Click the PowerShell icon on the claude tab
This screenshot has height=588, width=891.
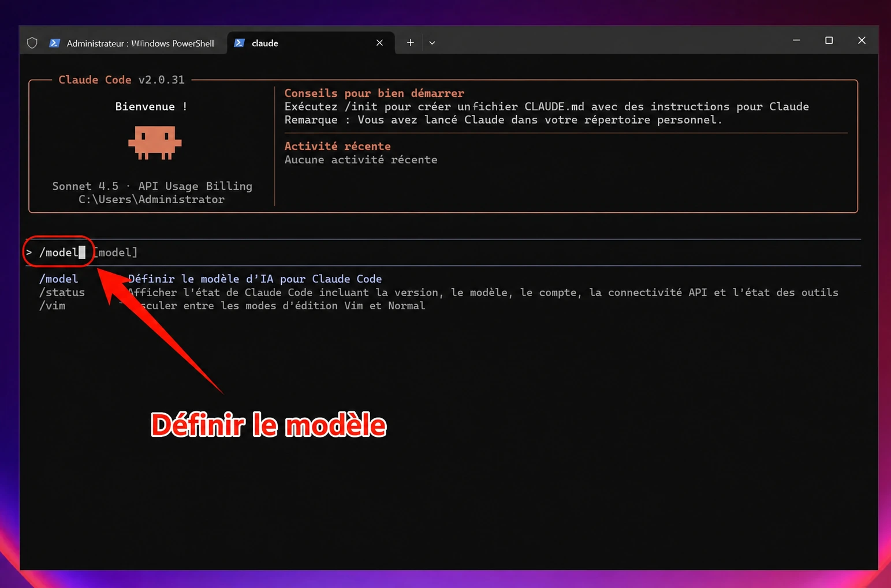[239, 43]
